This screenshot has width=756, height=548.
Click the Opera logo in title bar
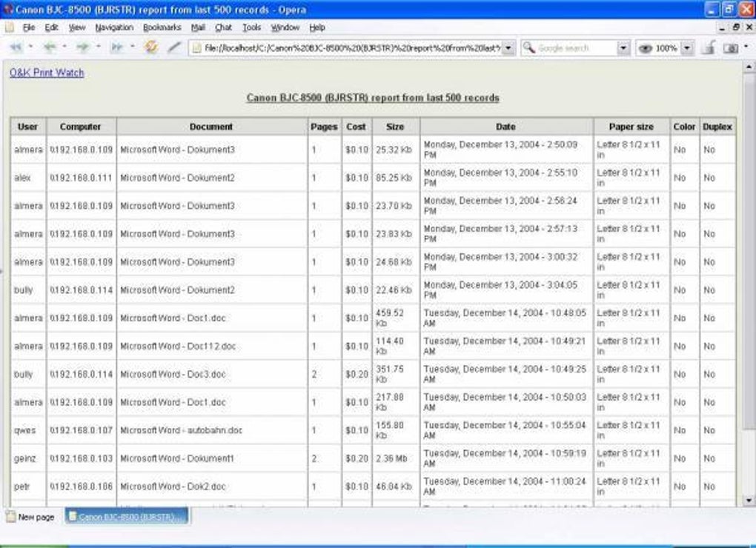tap(7, 10)
